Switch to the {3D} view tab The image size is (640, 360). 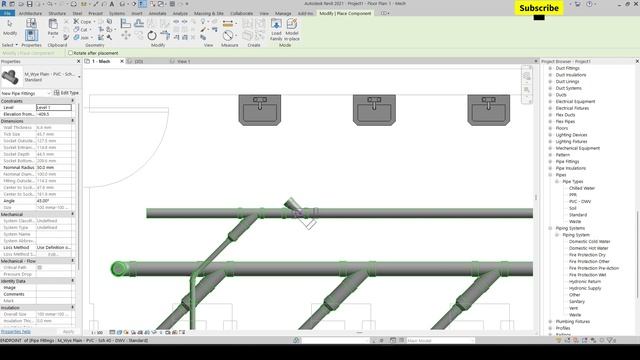click(x=138, y=61)
